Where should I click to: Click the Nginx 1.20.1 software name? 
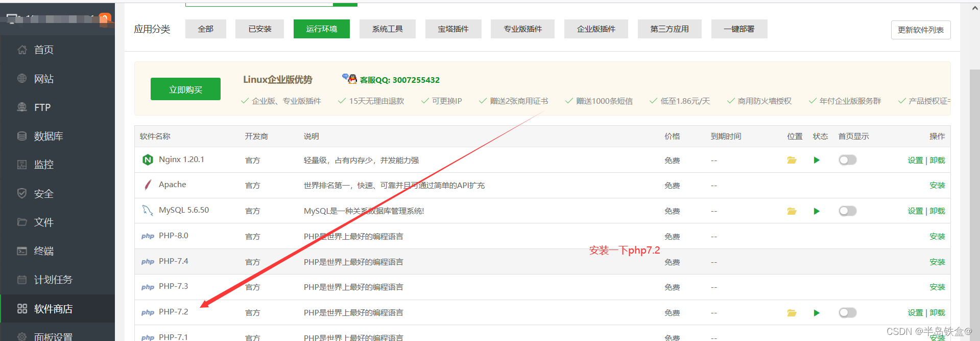point(181,160)
